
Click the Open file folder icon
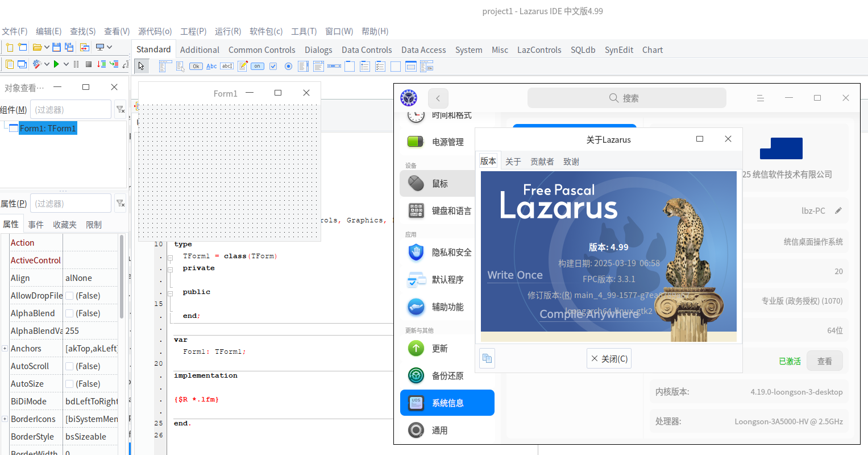[38, 47]
